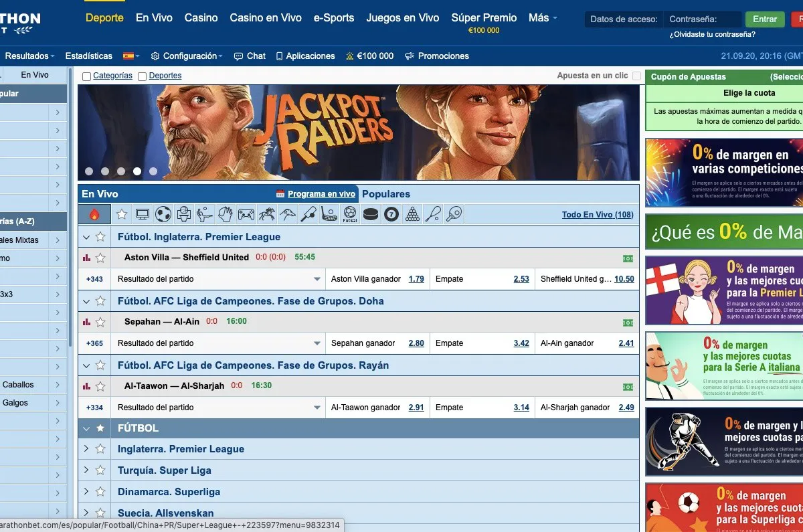Open the Deporte tab in top navigation
Image resolution: width=803 pixels, height=532 pixels.
point(104,18)
